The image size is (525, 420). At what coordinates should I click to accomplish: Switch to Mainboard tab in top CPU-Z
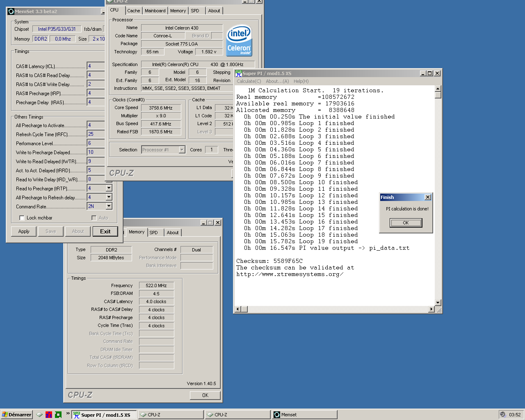point(155,11)
